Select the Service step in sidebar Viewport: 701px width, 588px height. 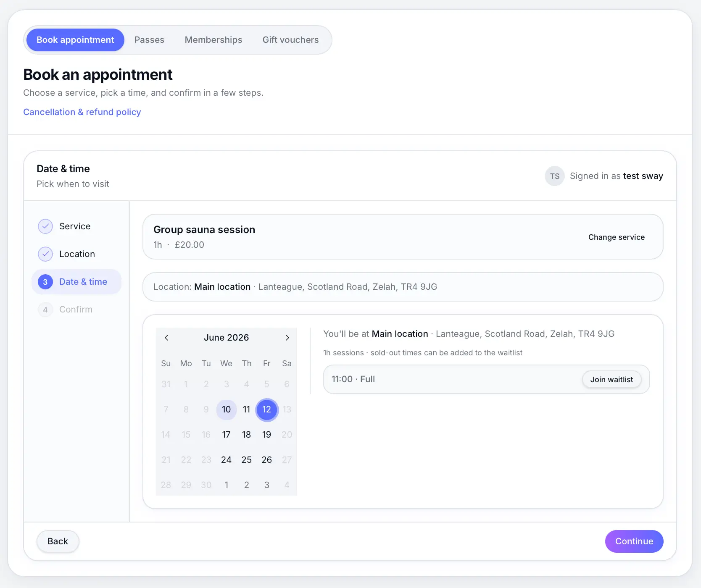[76, 226]
